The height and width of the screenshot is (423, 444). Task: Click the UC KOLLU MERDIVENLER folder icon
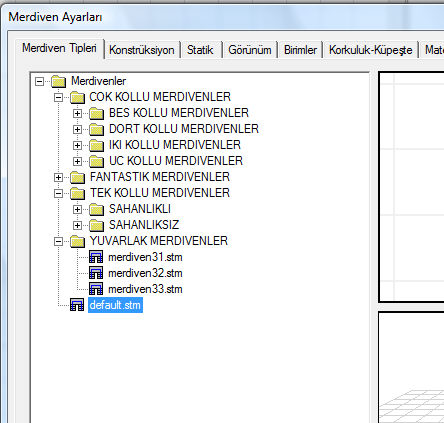(x=97, y=161)
